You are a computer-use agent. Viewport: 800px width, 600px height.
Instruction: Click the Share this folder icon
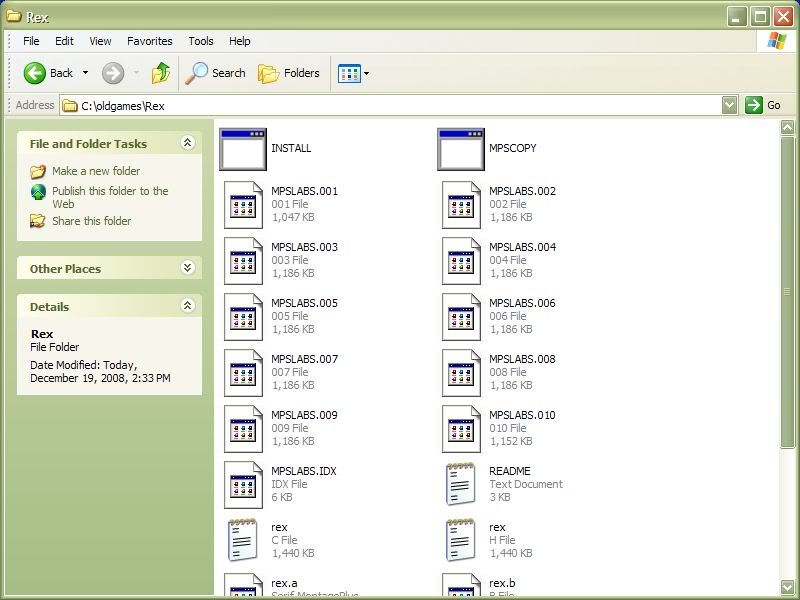pyautogui.click(x=38, y=221)
